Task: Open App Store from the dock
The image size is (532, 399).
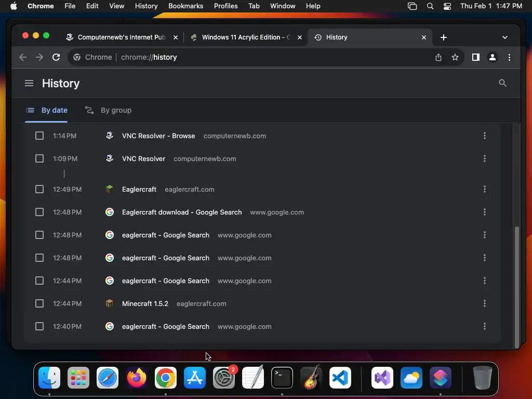Action: (x=195, y=378)
